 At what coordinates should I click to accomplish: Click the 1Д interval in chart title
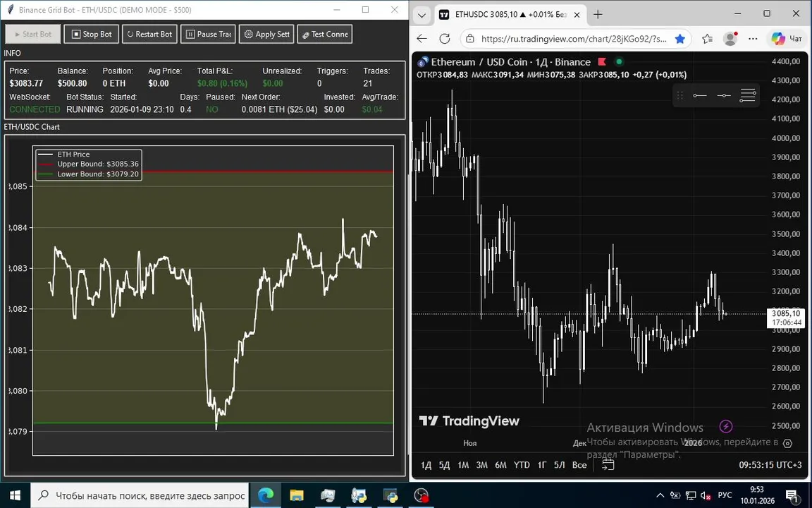point(541,61)
